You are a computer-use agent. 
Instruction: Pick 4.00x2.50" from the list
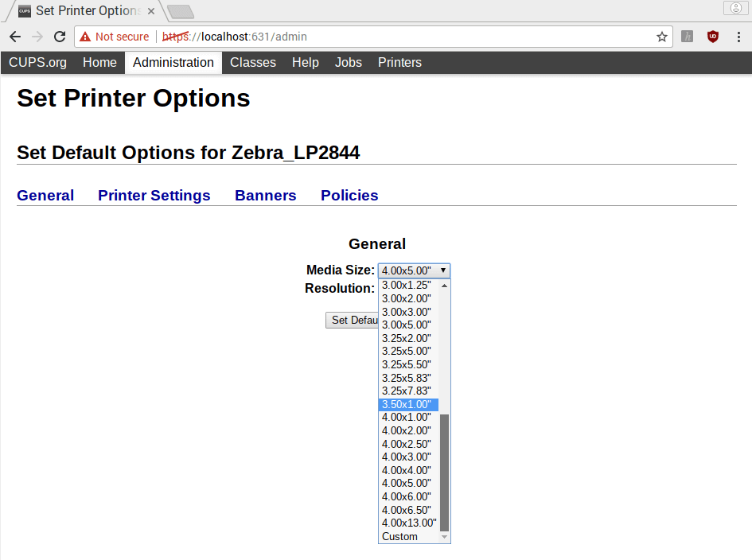coord(408,445)
